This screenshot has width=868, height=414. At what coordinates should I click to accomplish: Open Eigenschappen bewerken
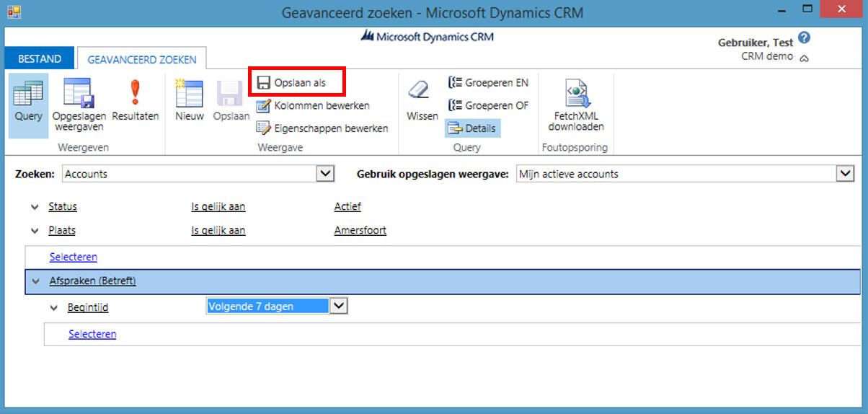[x=322, y=128]
